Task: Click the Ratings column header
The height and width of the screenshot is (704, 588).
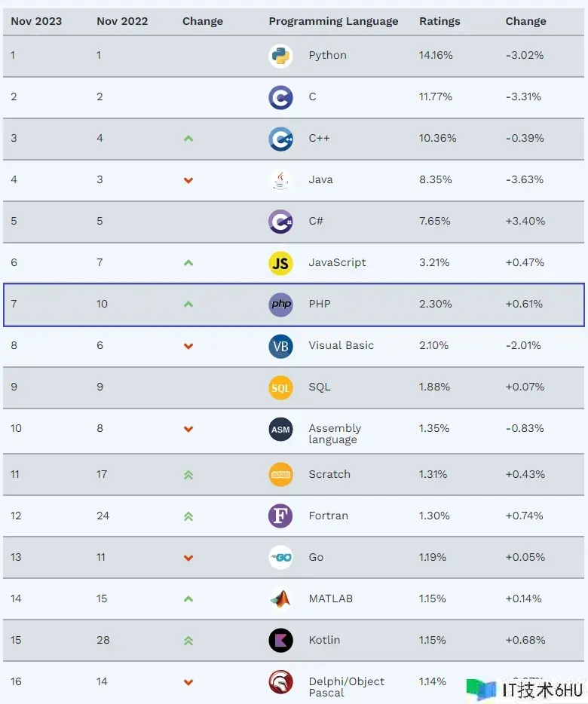Action: tap(439, 21)
